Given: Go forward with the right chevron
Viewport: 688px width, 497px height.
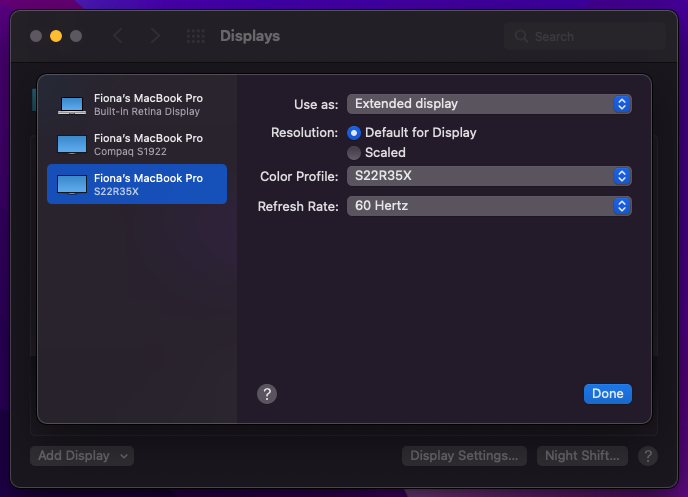Looking at the screenshot, I should [x=155, y=36].
